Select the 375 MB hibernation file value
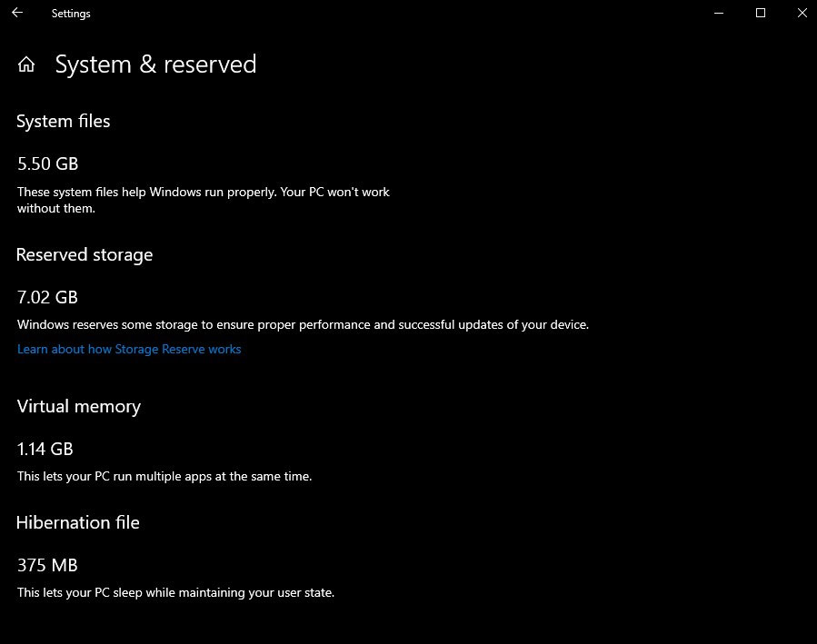Image resolution: width=817 pixels, height=644 pixels. pyautogui.click(x=46, y=565)
